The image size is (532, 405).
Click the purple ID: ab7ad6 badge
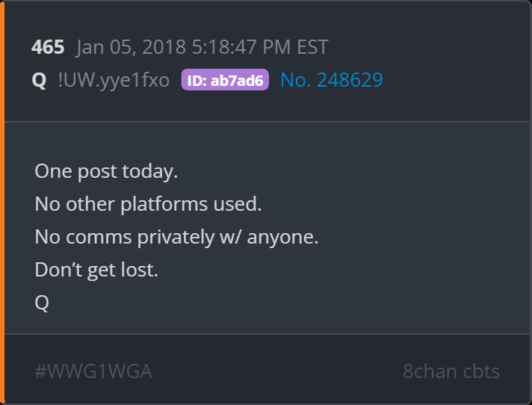click(x=225, y=81)
